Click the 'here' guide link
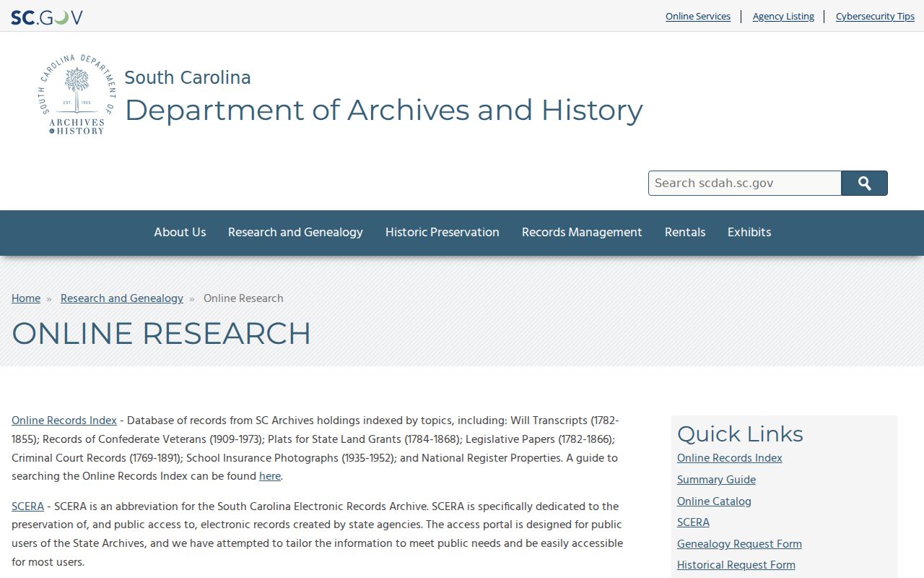The height and width of the screenshot is (578, 924). (270, 476)
